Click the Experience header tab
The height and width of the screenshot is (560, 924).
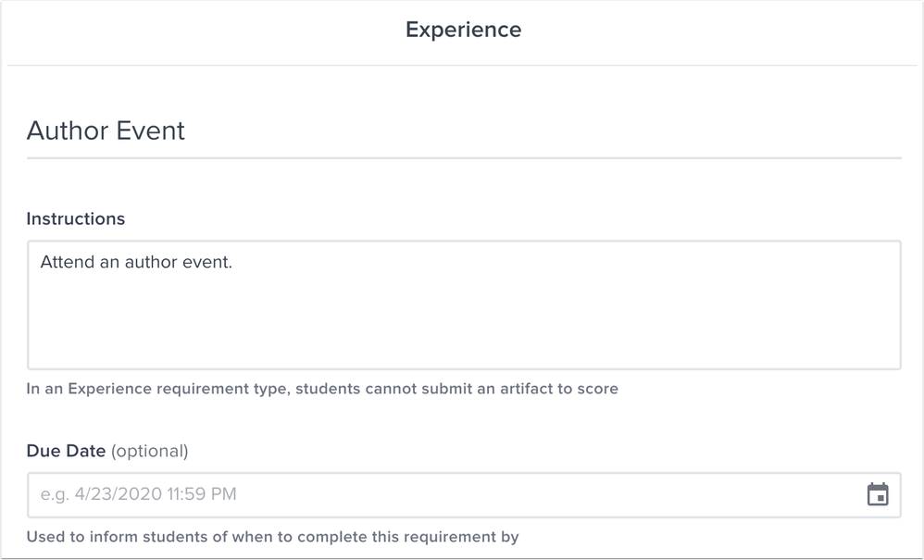pos(462,30)
